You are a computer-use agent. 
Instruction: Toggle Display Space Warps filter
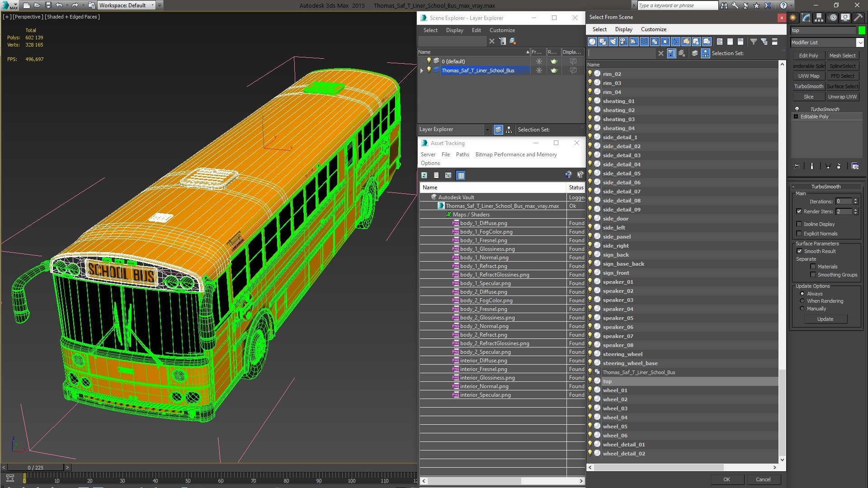pyautogui.click(x=644, y=42)
